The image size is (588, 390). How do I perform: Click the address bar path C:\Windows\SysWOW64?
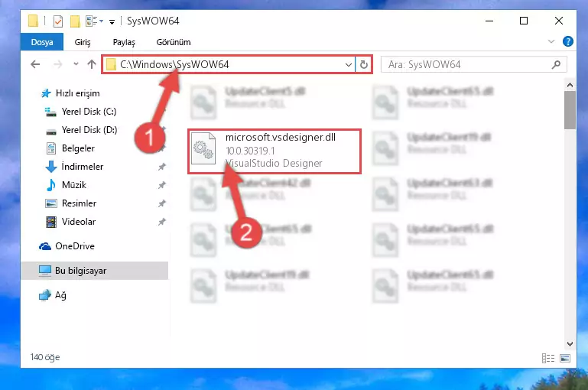(174, 64)
